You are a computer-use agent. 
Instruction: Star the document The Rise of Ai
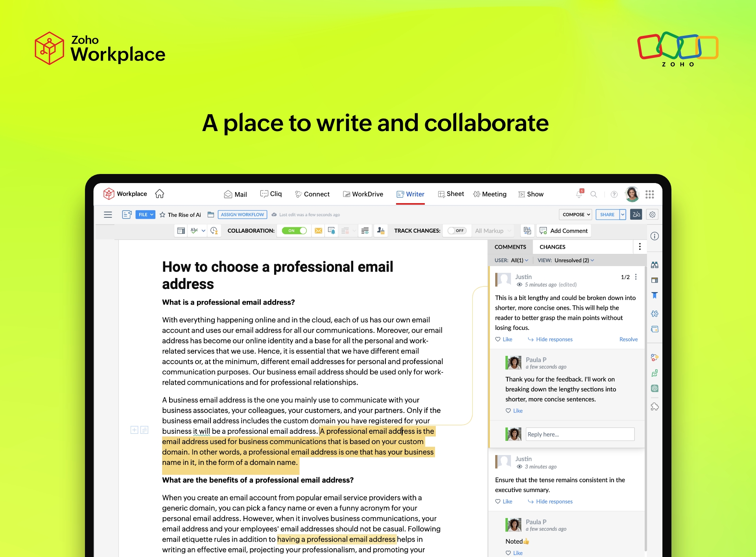pos(162,215)
